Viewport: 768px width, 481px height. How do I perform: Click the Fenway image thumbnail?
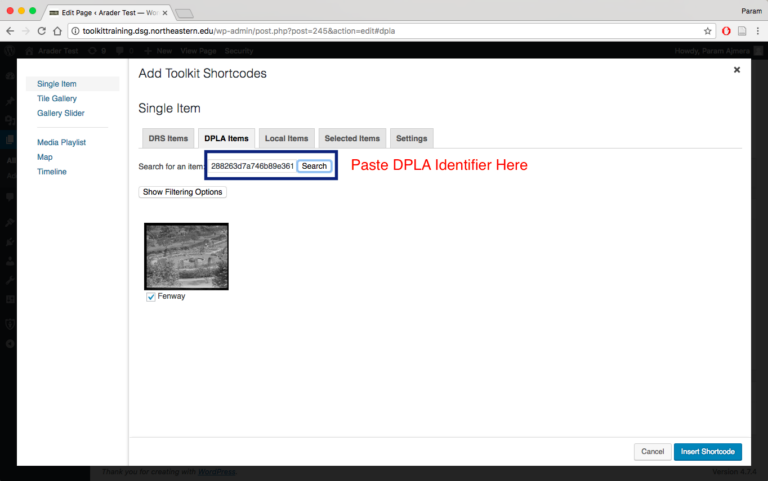pos(186,256)
